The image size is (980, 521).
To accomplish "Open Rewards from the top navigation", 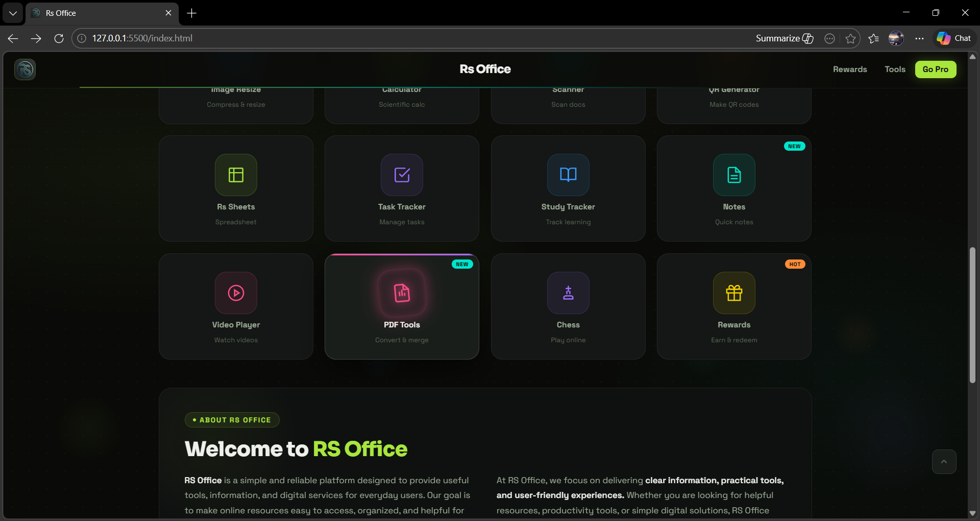I will click(850, 69).
